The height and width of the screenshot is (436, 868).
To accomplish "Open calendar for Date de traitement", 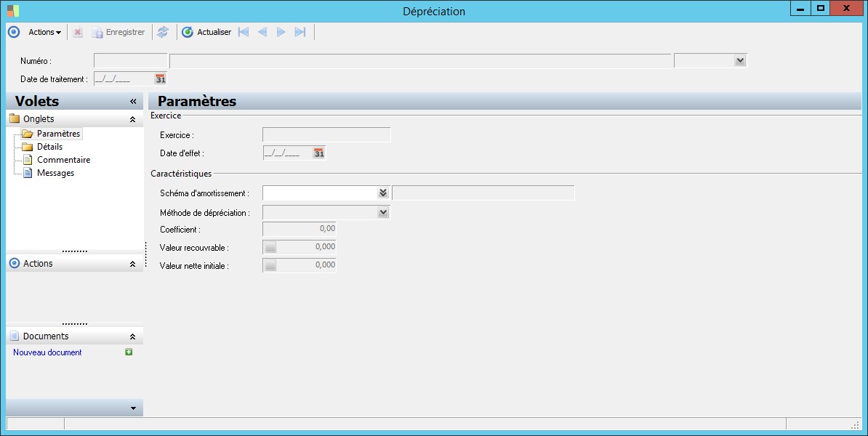I will click(x=161, y=79).
